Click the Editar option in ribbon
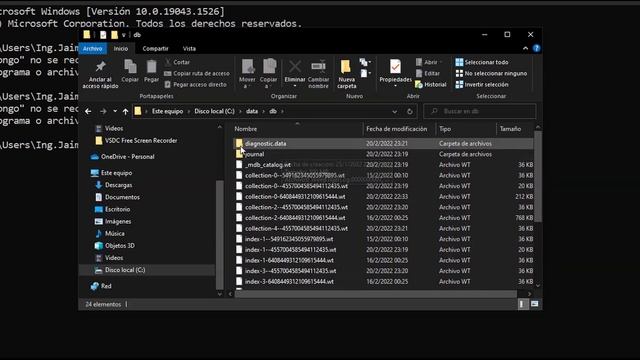The height and width of the screenshot is (360, 640). [427, 73]
